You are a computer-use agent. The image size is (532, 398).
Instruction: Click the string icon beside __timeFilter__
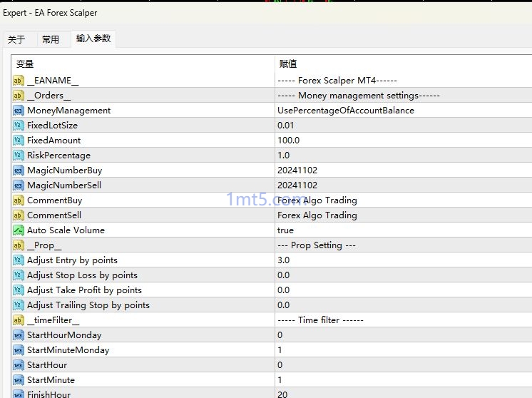[19, 320]
